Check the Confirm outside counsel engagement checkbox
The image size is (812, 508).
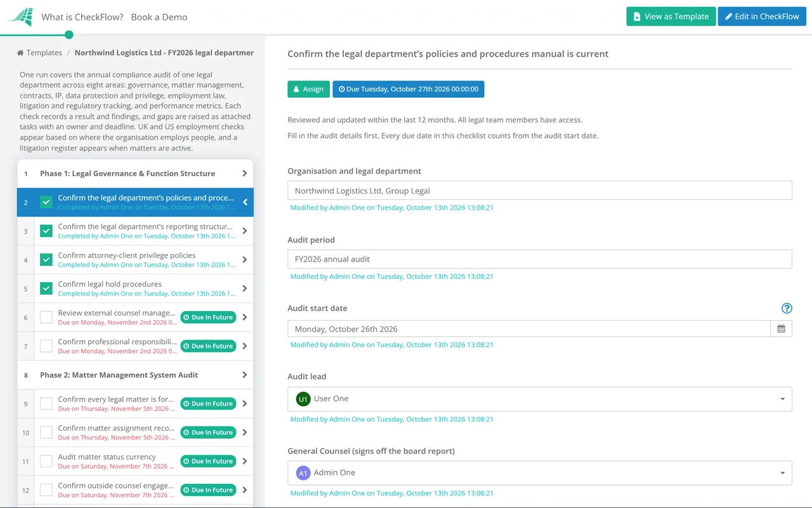46,490
